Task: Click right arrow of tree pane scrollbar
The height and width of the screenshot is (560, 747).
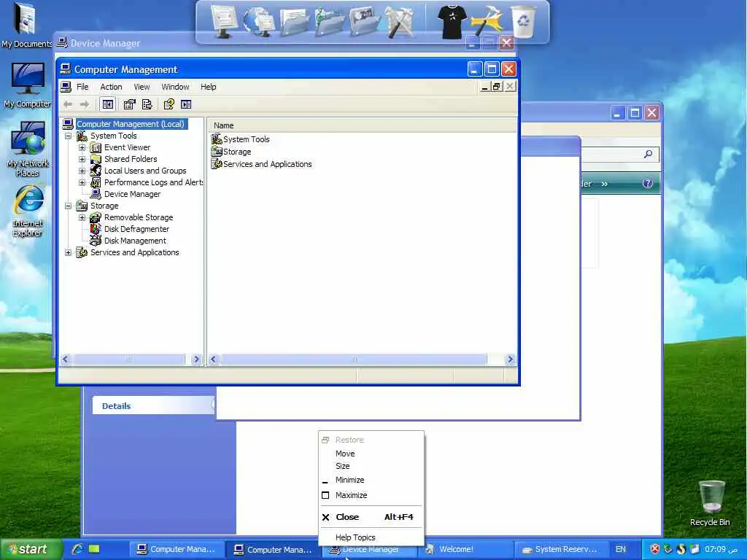Action: [196, 359]
